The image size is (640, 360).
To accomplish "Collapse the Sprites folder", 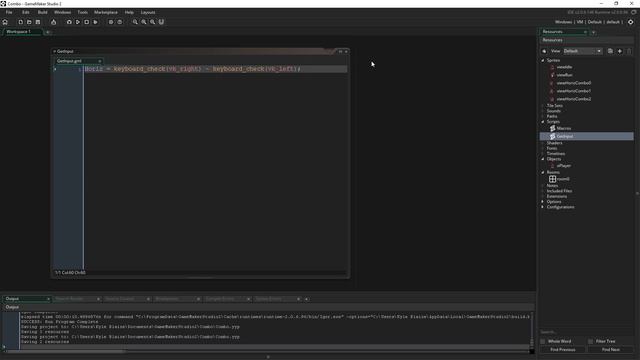I will coord(543,60).
